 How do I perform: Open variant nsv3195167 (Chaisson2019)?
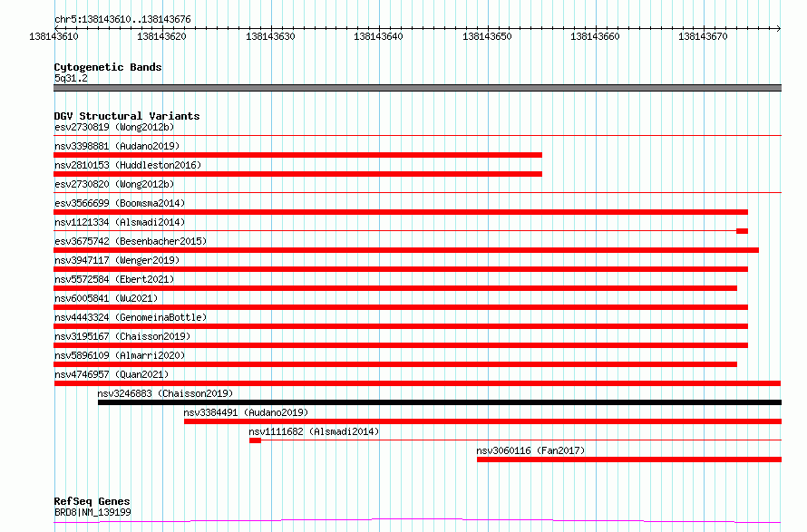[x=122, y=336]
